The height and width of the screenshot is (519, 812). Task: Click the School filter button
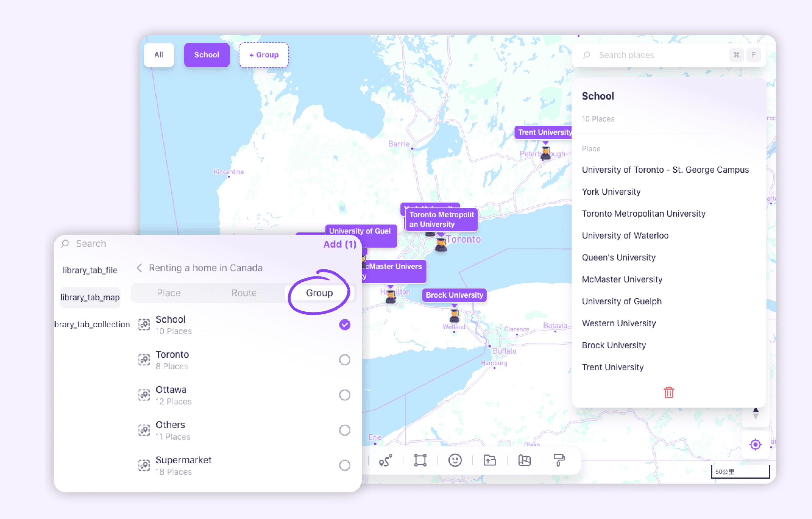point(206,54)
